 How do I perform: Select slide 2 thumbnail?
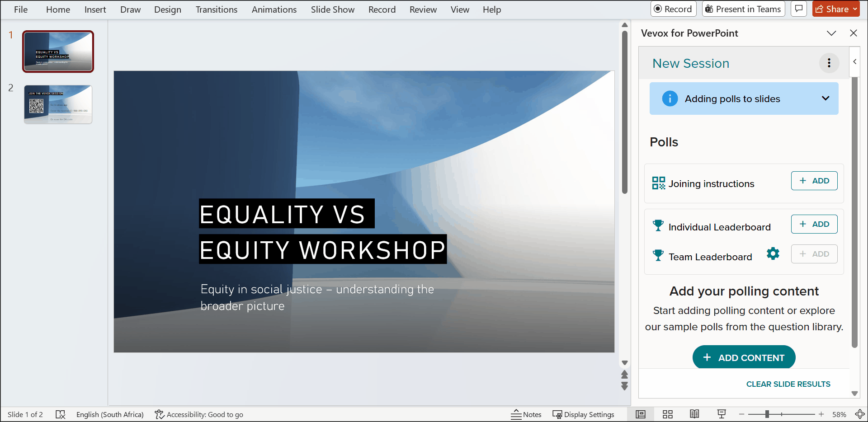click(58, 104)
